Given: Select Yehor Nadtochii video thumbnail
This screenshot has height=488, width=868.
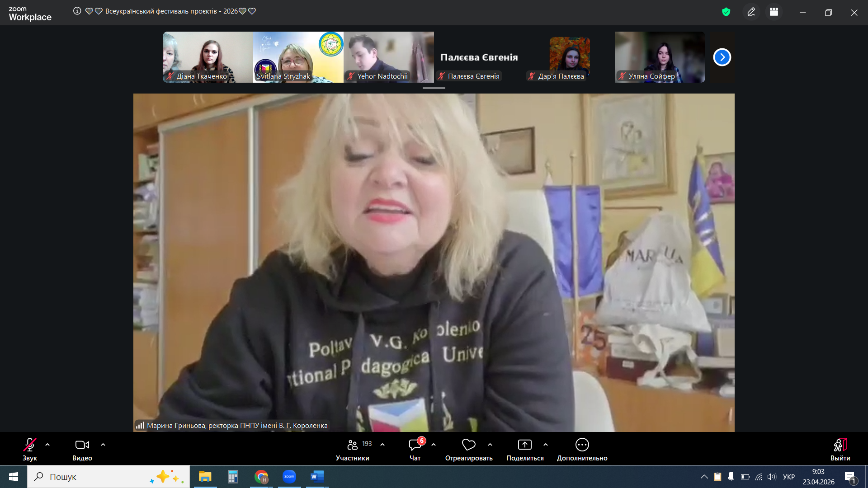Looking at the screenshot, I should tap(388, 56).
